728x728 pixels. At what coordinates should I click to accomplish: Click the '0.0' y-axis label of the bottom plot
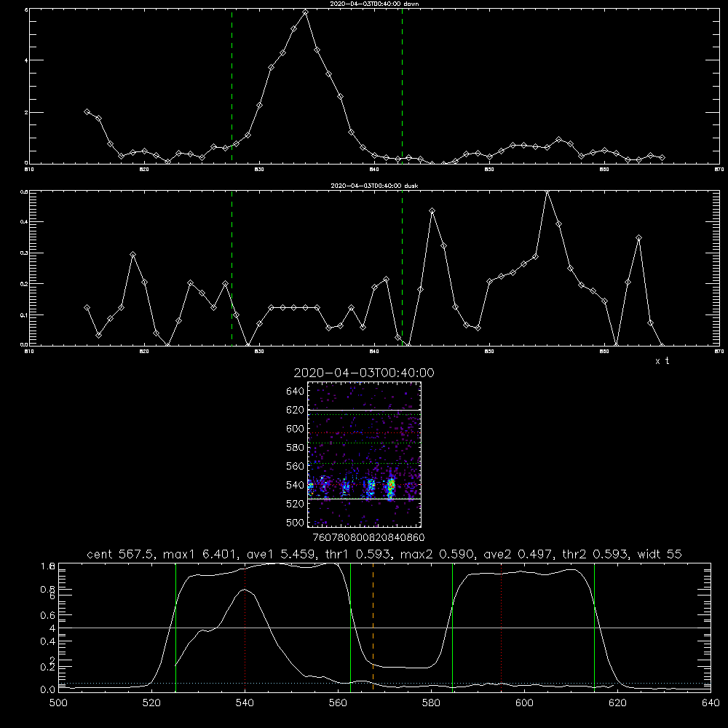click(48, 689)
